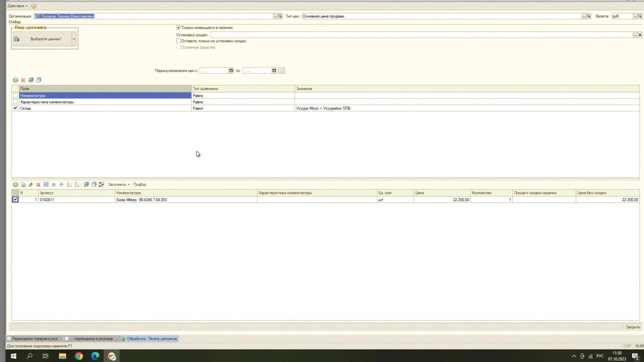This screenshot has width=644, height=362.
Task: Delete the goods row with the red X in the lower toolbar
Action: pos(38,185)
